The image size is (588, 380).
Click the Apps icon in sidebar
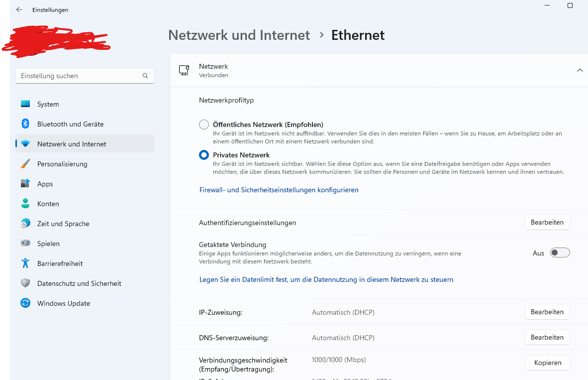(x=25, y=184)
